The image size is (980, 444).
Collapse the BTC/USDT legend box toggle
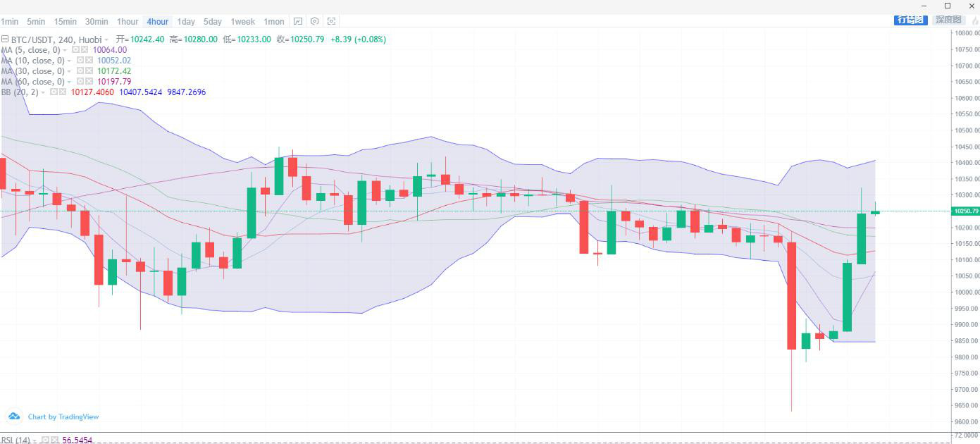[5, 39]
